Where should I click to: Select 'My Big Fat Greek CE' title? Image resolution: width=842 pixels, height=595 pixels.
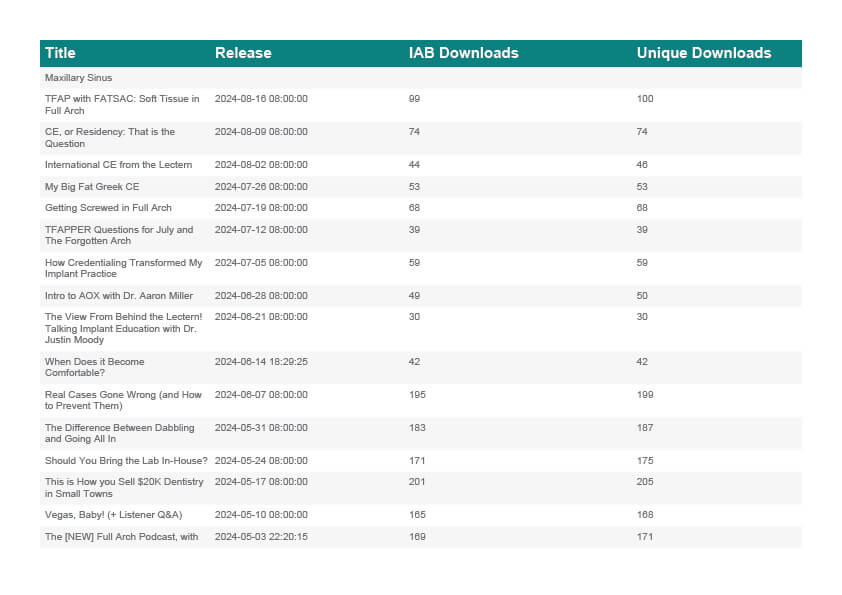(x=92, y=187)
